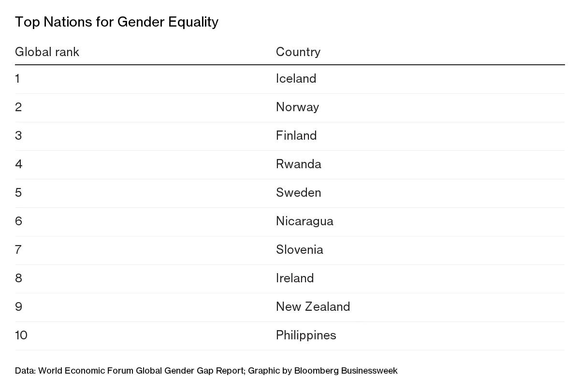Click the "Top Nations for Gender Equality" title
The width and height of the screenshot is (580, 392).
[x=116, y=22]
